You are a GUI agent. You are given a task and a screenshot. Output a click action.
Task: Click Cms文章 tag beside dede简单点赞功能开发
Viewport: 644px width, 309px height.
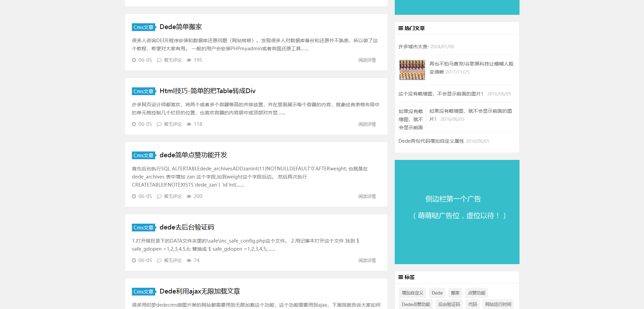coord(144,155)
